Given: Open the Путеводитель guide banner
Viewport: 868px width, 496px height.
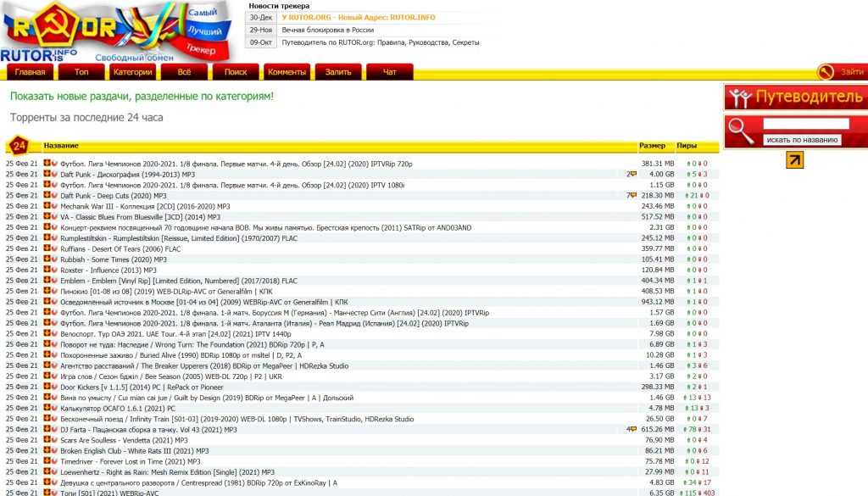Looking at the screenshot, I should [x=795, y=98].
